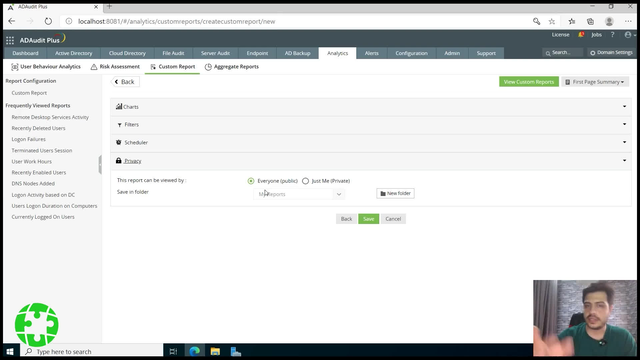Click the top Back button with chevron

point(125,82)
